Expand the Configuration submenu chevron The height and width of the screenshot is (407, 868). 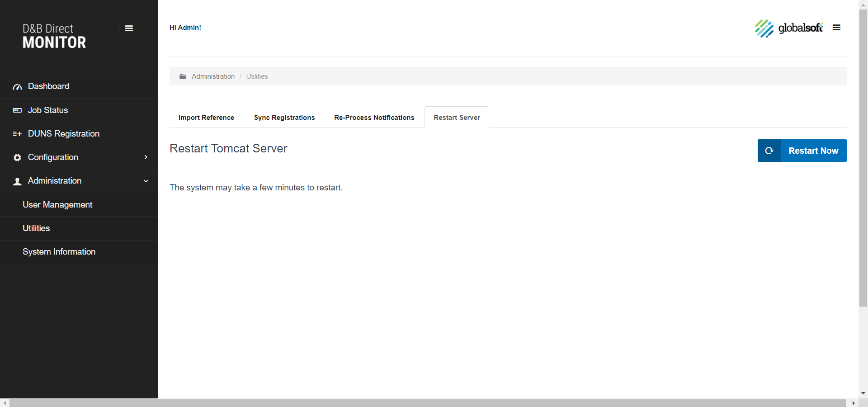click(146, 157)
